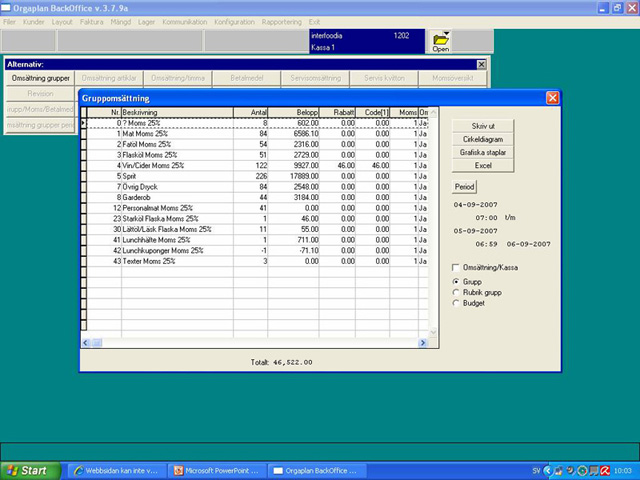Click the Start button on the taskbar
The height and width of the screenshot is (480, 640).
[31, 471]
